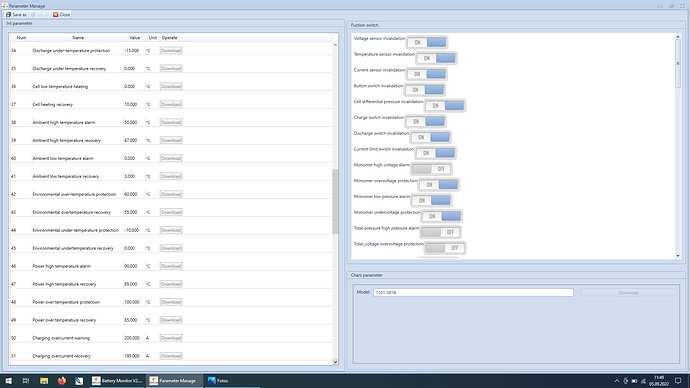The image size is (690, 388).
Task: Select value 50.000 of Ambient high temperature alarm
Action: [131, 122]
